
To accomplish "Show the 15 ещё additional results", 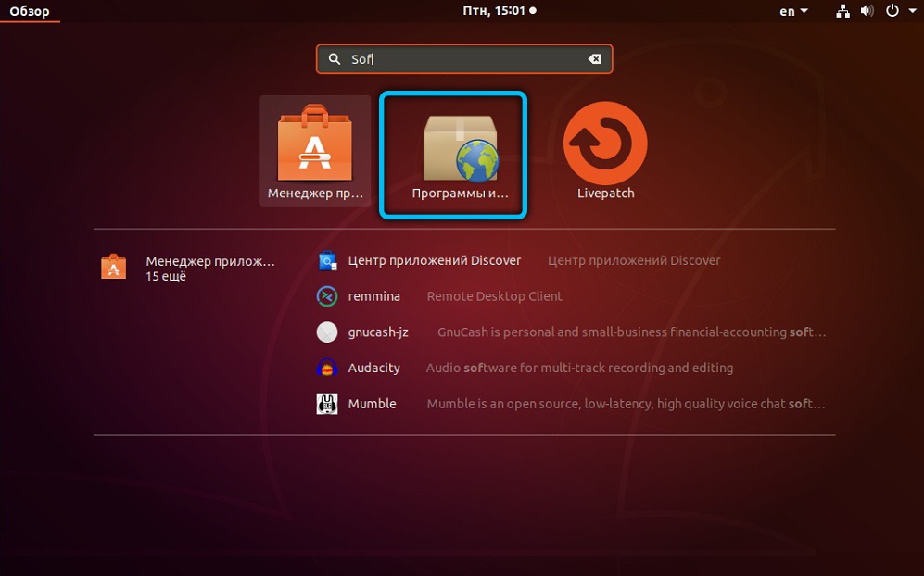I will [166, 276].
